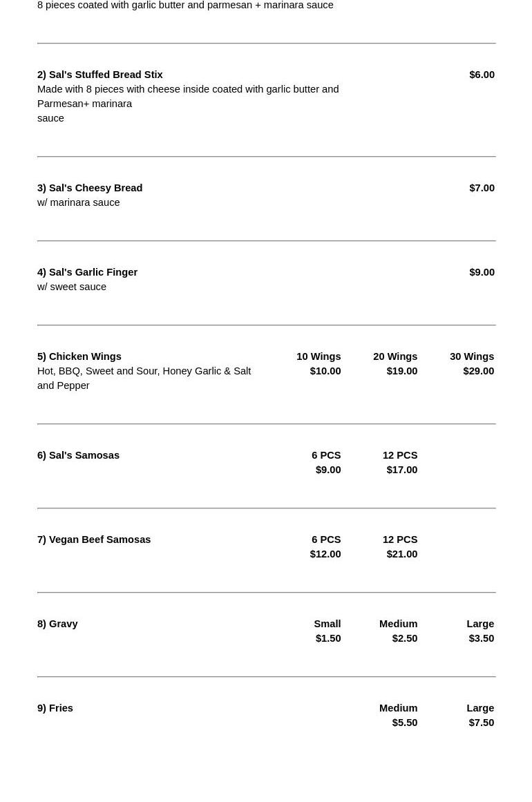Choose the Small Gravy size
Viewport: 532px width, 802px height.
point(327,631)
